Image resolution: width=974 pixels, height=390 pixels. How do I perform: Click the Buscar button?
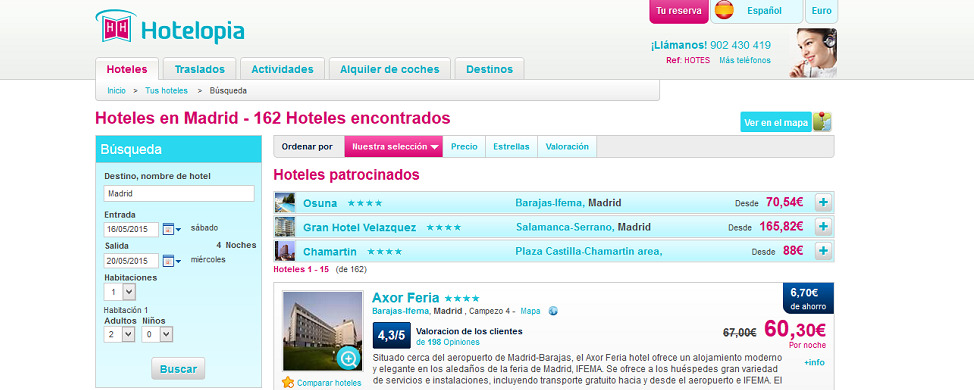[x=178, y=368]
